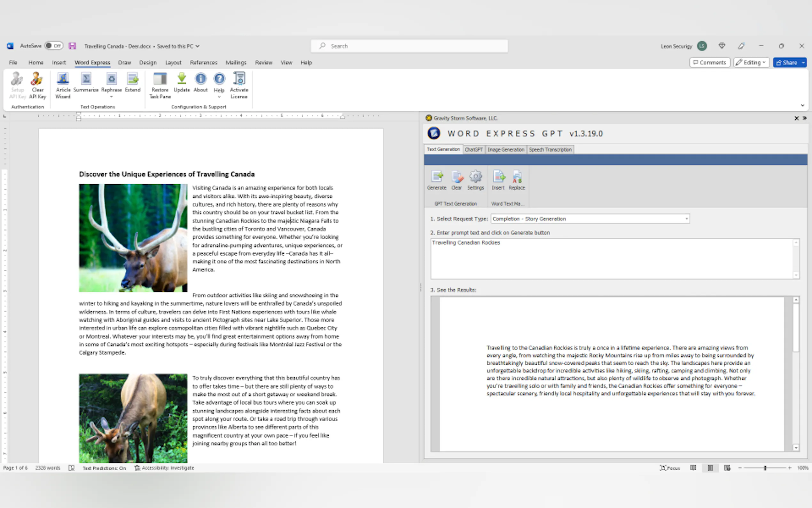Screen dimensions: 812x508
Task: Open the Select Request Type dropdown
Action: pos(686,219)
